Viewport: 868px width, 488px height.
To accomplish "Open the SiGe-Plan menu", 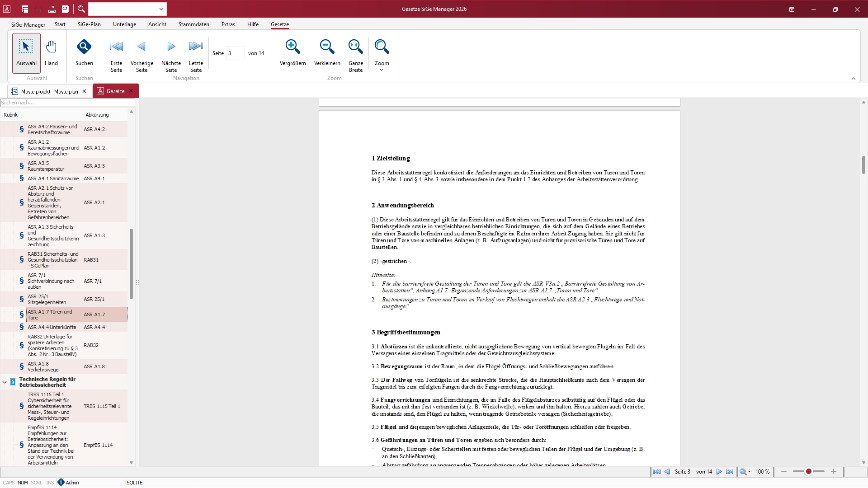I will pos(89,24).
